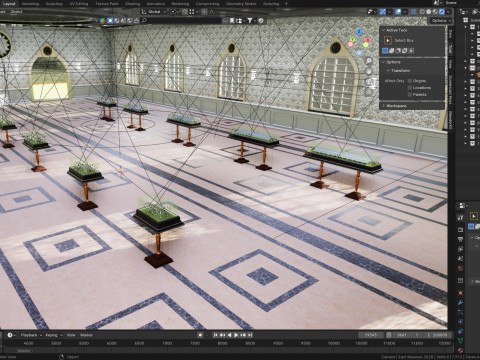This screenshot has height=360, width=480.
Task: Add workspace with plus button
Action: 286,4
